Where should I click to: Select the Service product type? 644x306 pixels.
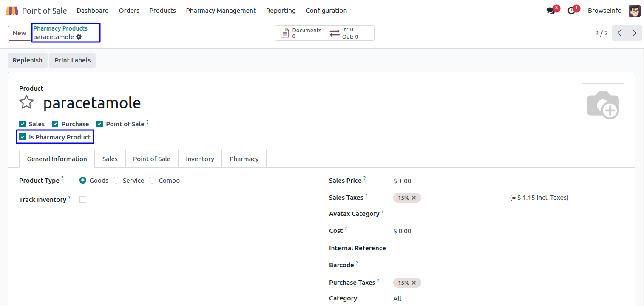[x=116, y=181]
